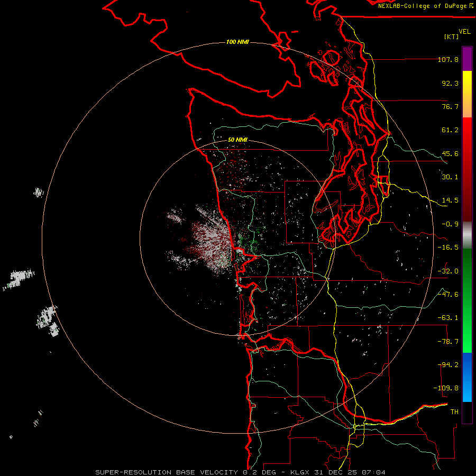Click the VEL legend title
476x476 pixels.
[464, 31]
